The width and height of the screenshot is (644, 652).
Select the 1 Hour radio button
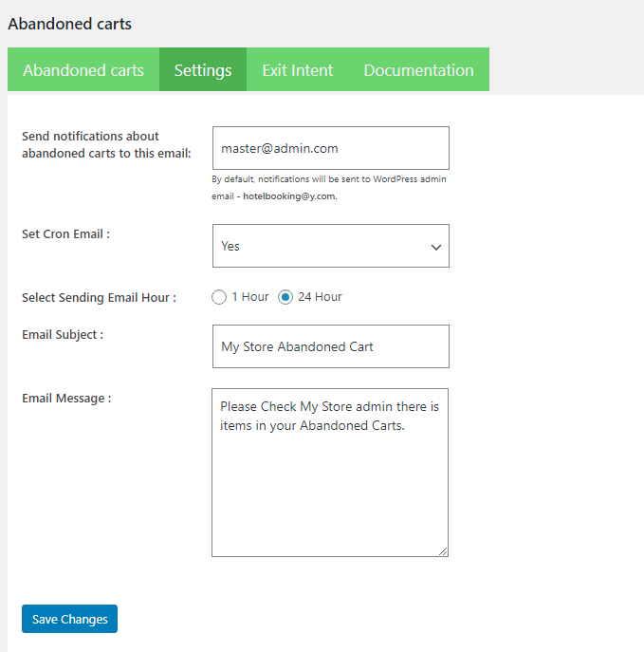tap(219, 297)
